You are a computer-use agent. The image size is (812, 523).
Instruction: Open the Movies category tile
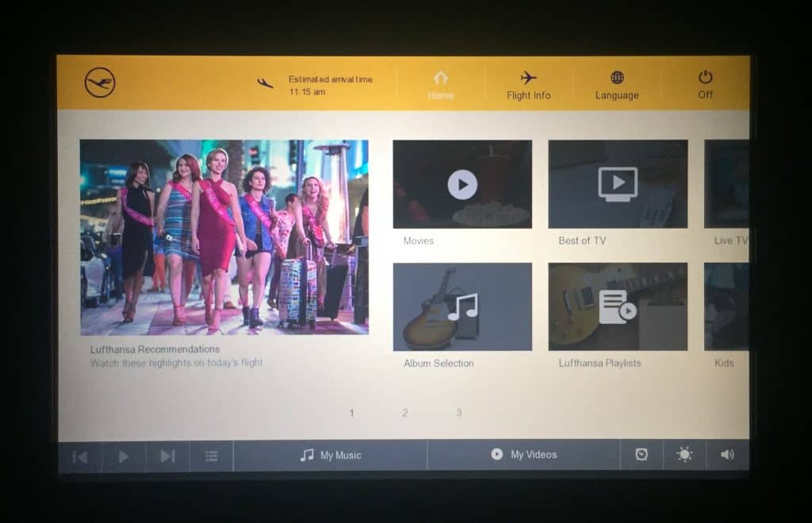tap(462, 184)
